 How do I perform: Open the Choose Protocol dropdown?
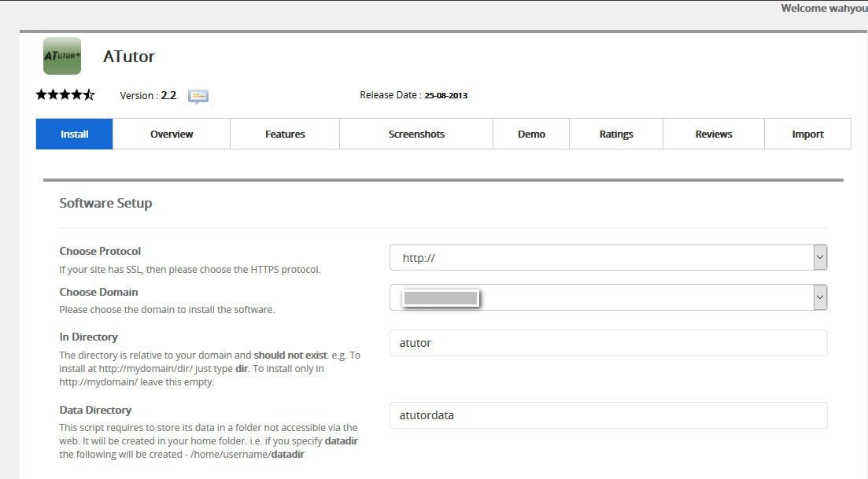click(x=608, y=256)
